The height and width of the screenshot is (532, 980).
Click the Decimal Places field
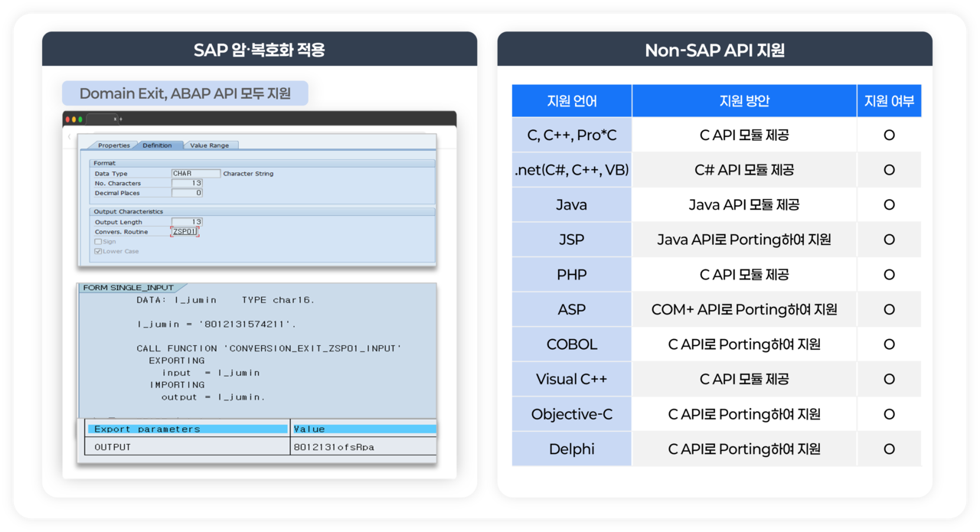187,194
